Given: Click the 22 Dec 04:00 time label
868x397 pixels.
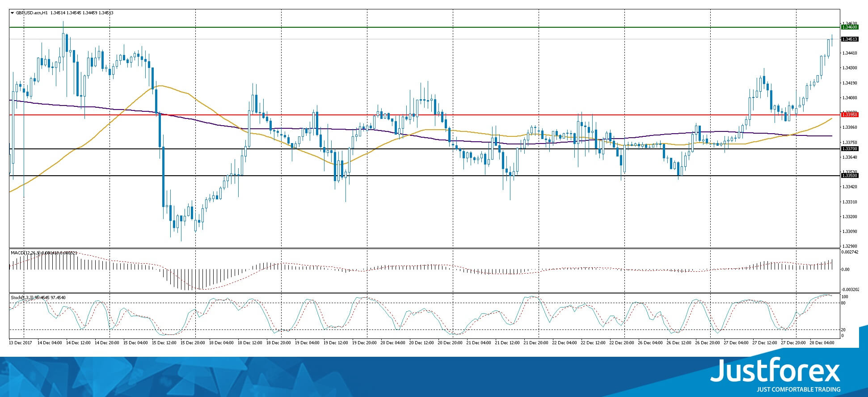Looking at the screenshot, I should point(565,343).
